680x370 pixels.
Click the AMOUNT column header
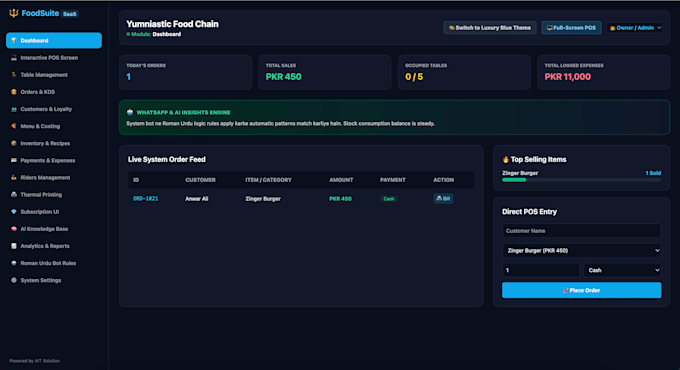tap(341, 180)
